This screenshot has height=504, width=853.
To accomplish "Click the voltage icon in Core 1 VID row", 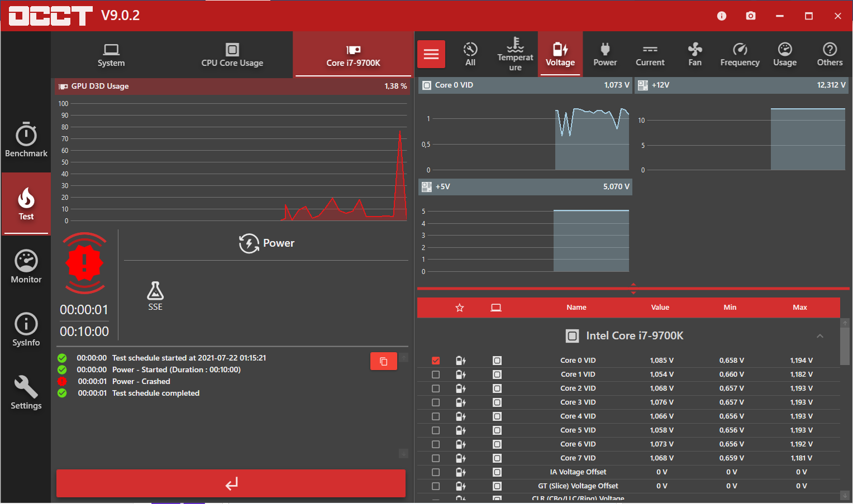I will tap(461, 375).
